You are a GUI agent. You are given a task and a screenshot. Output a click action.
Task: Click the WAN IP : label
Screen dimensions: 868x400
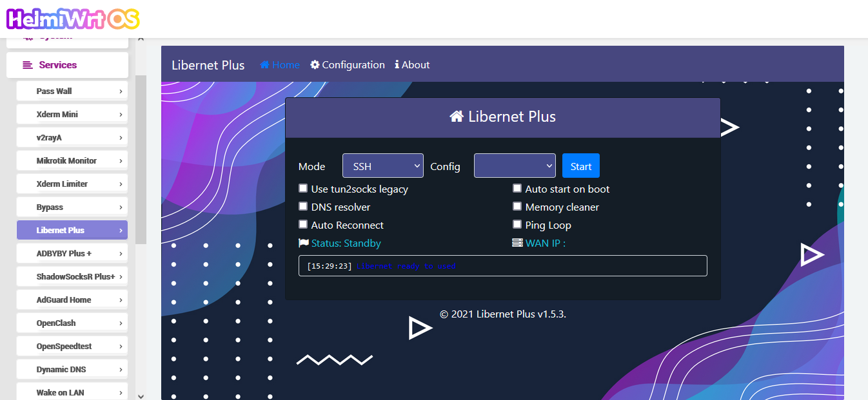point(546,243)
